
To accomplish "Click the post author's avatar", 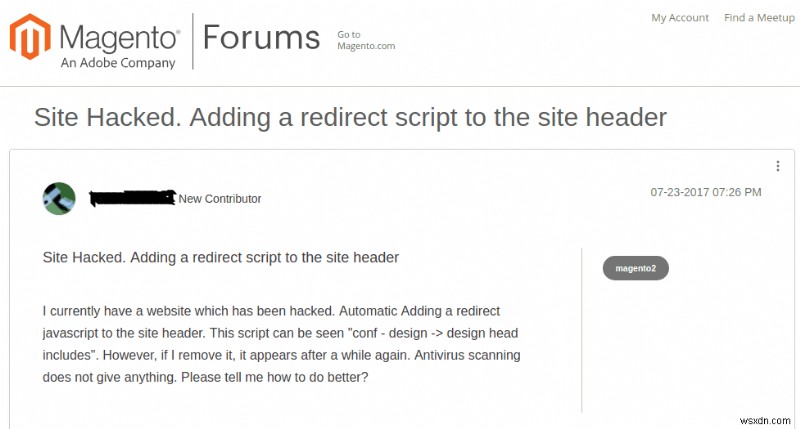I will [59, 198].
